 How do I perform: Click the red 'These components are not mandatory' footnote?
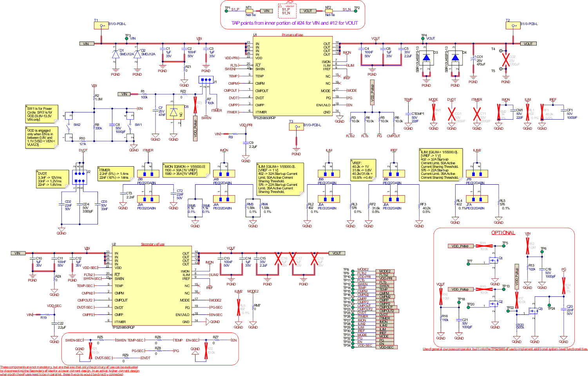click(70, 371)
